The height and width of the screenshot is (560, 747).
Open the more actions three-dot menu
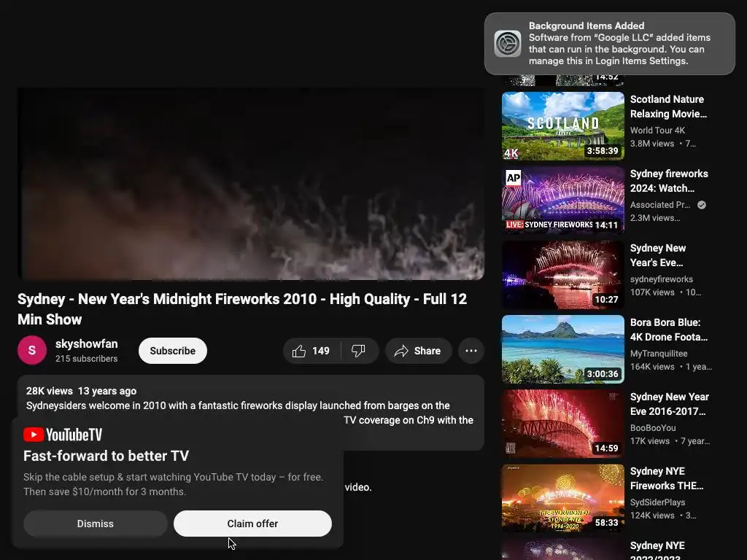(471, 351)
